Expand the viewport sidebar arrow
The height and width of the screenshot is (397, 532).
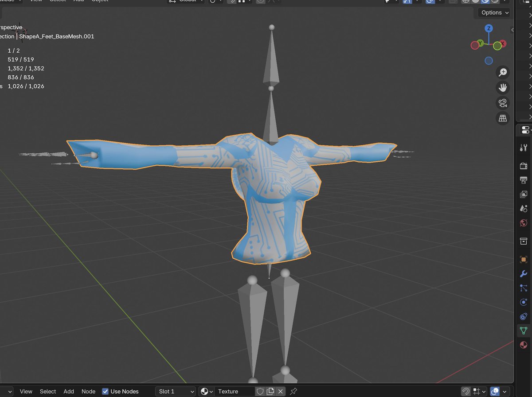coord(512,30)
